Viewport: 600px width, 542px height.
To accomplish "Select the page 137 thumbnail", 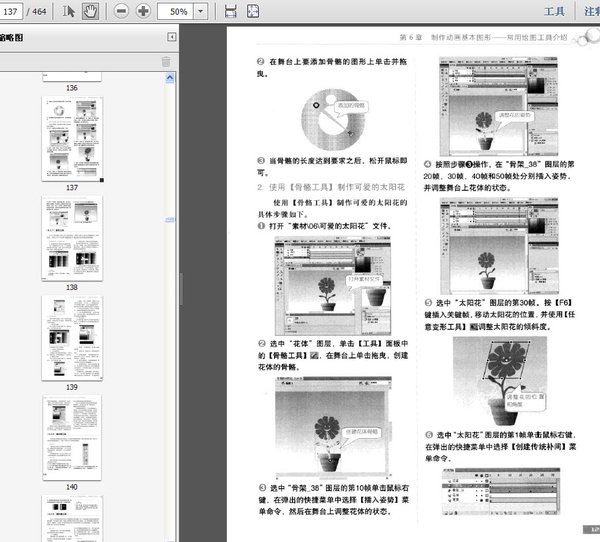I will pos(71,138).
